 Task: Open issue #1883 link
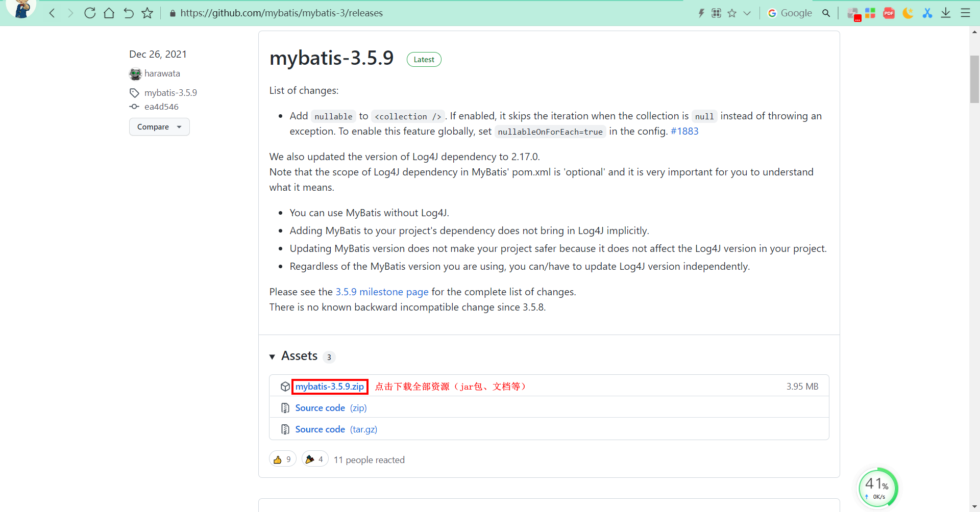tap(684, 132)
